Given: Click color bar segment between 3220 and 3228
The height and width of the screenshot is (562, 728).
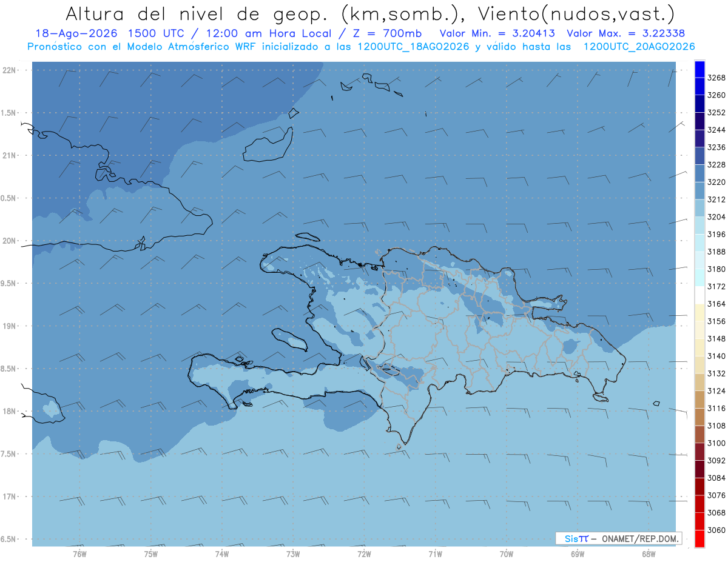Looking at the screenshot, I should pos(699,173).
